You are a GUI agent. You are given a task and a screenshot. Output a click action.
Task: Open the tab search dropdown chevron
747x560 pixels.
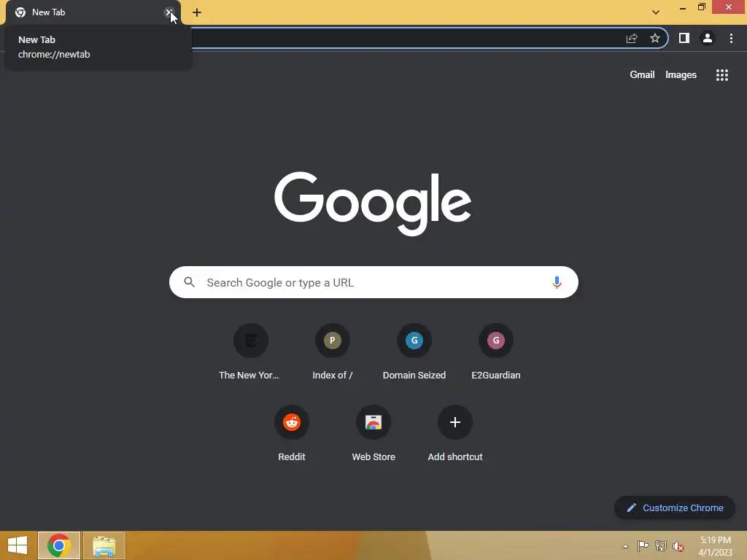tap(656, 12)
